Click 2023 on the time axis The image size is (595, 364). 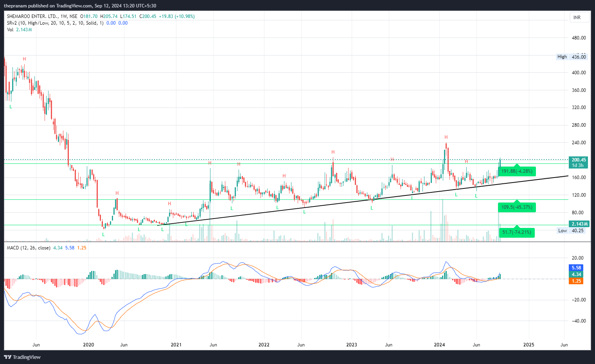(x=352, y=345)
